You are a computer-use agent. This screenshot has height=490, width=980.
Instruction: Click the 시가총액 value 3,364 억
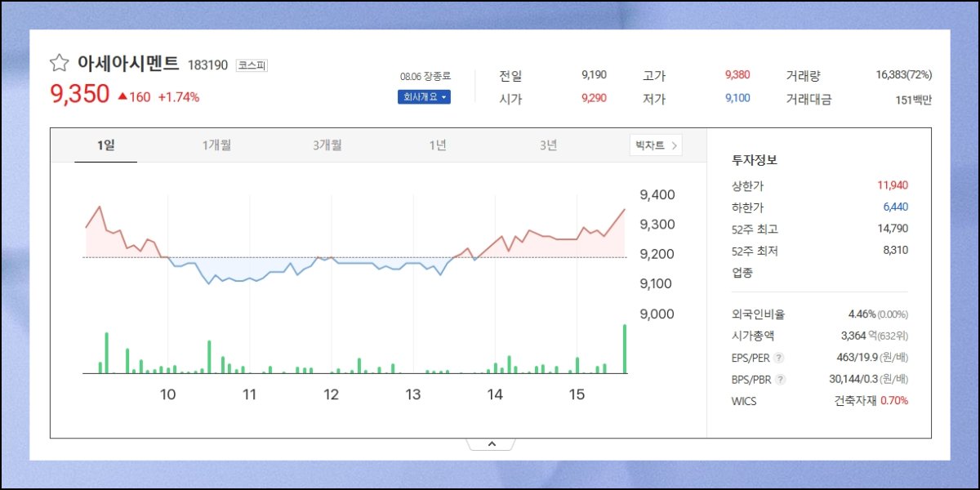coord(857,336)
